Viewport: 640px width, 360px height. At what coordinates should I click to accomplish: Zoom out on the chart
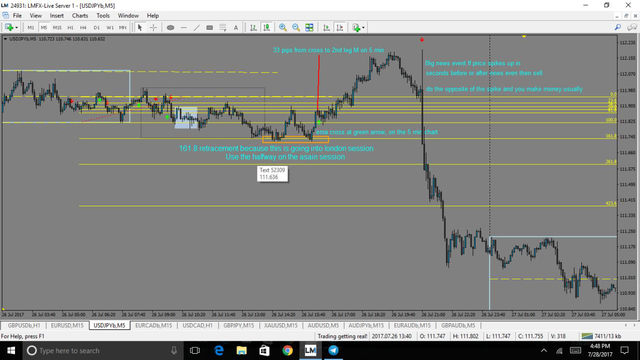pos(296,27)
